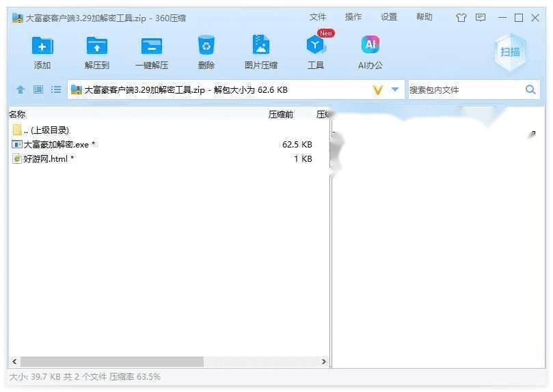Sort by the 名称 column header
The width and height of the screenshot is (553, 392).
[x=17, y=114]
